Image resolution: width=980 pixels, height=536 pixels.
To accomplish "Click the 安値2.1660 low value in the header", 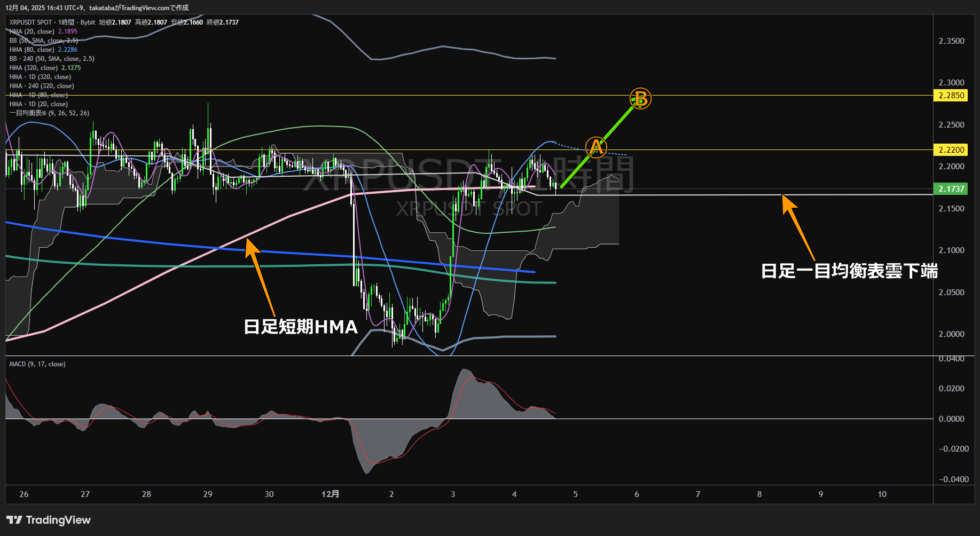I will (x=187, y=22).
